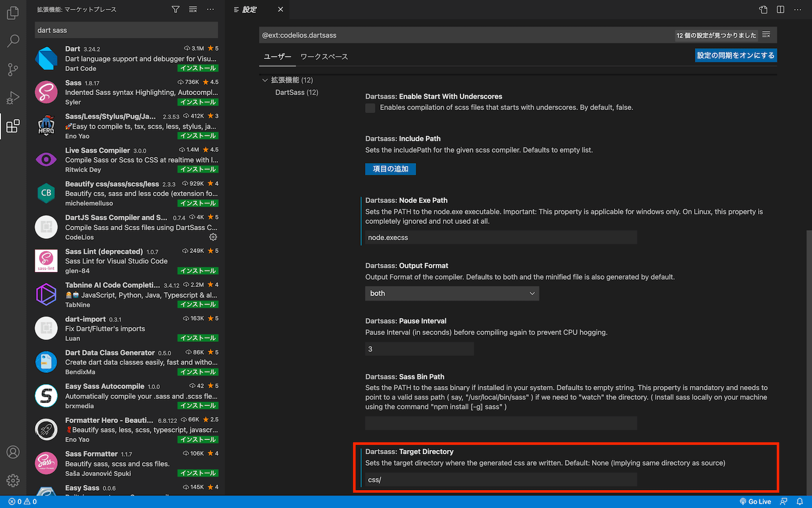The image size is (812, 508).
Task: Click the 項目の追加 button under Include Path
Action: [x=390, y=169]
